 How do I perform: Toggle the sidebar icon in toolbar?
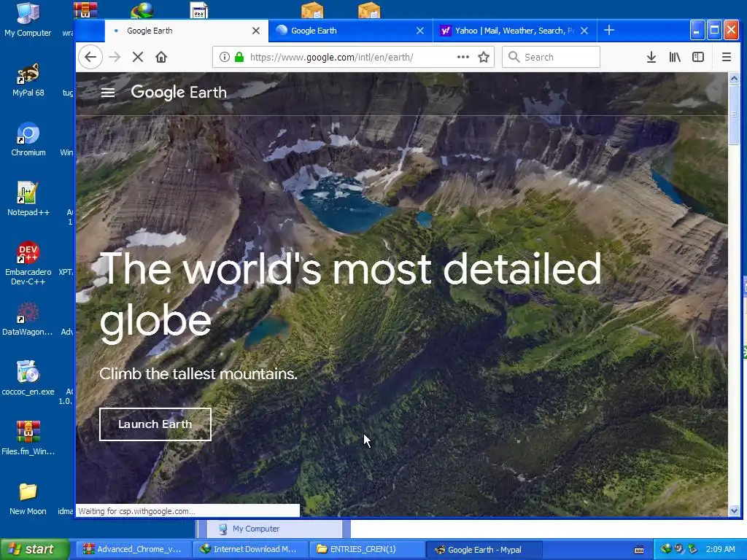point(698,57)
